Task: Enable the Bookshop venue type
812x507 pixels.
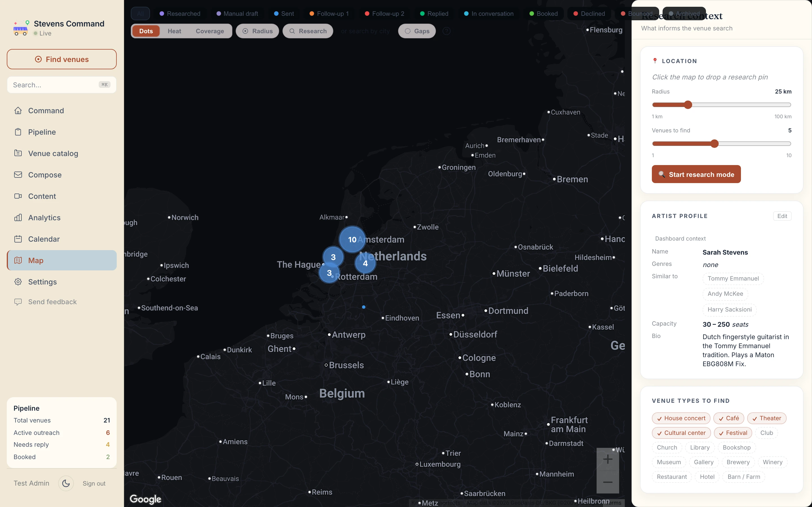Action: [736, 447]
